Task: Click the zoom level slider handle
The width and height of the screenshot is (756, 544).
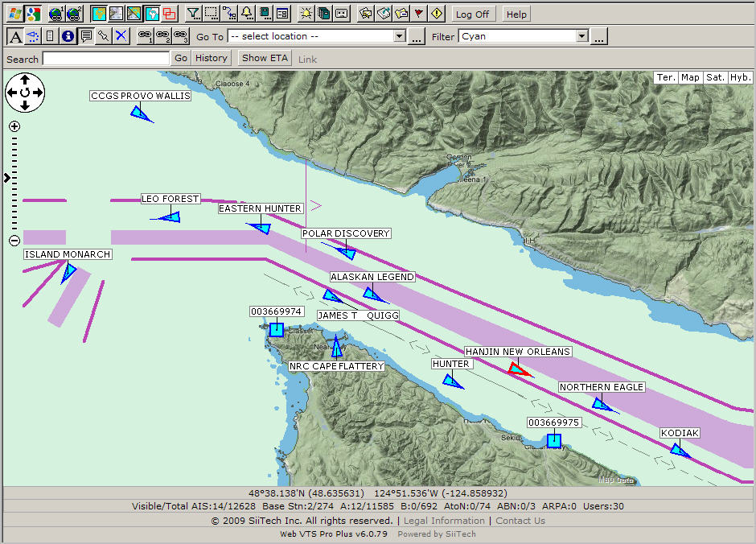Action: [7, 178]
